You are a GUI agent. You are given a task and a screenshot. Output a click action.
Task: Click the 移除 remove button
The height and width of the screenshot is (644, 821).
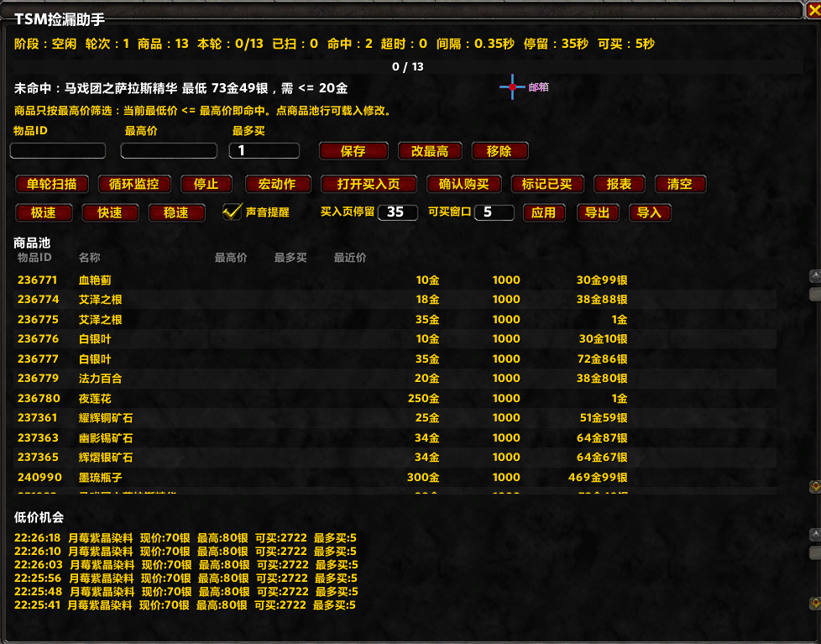(499, 151)
